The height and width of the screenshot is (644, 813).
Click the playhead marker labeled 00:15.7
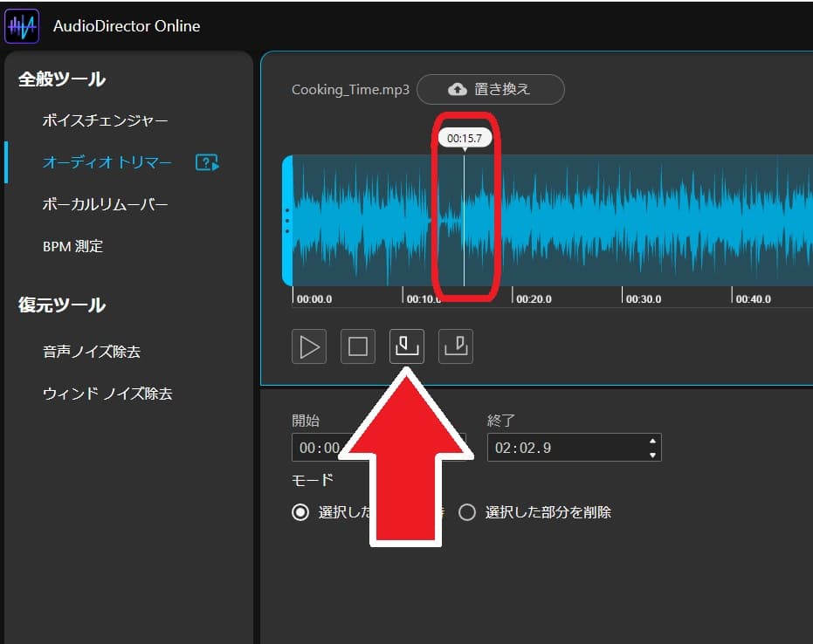point(465,139)
